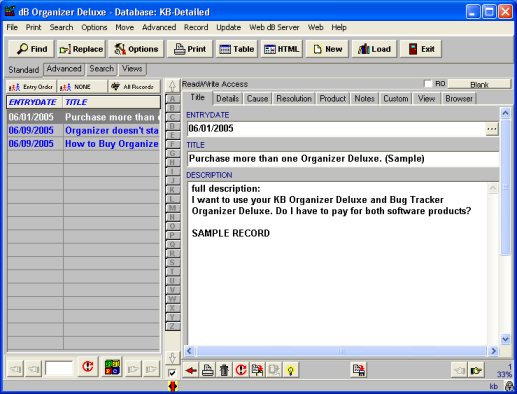Click the ENTRYDATE column header
The image size is (517, 394).
coord(34,102)
